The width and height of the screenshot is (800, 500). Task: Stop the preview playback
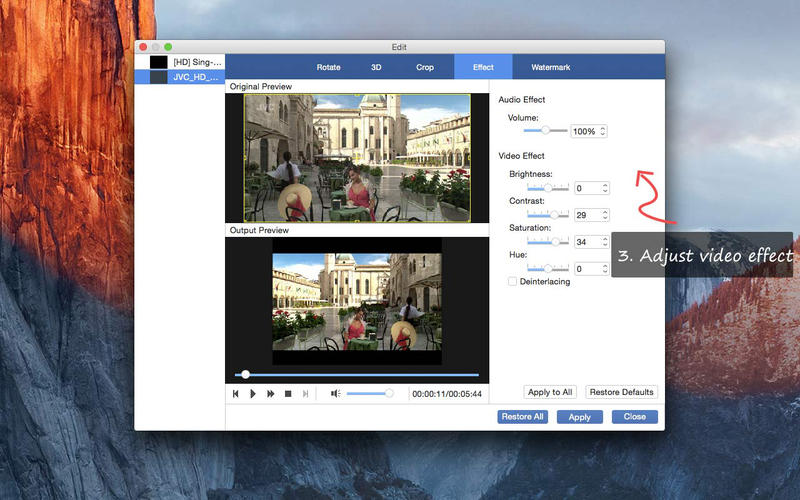(288, 394)
